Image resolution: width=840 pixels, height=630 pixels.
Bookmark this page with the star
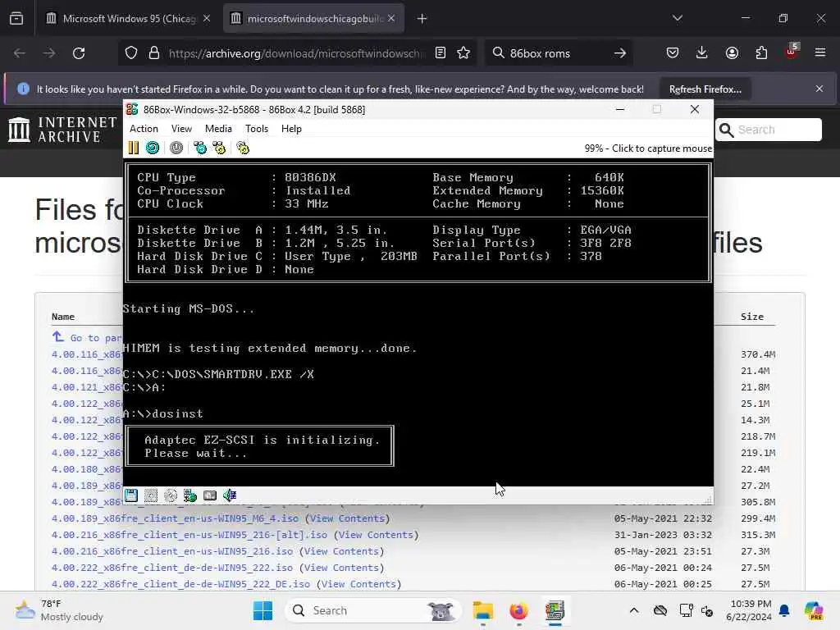click(463, 53)
